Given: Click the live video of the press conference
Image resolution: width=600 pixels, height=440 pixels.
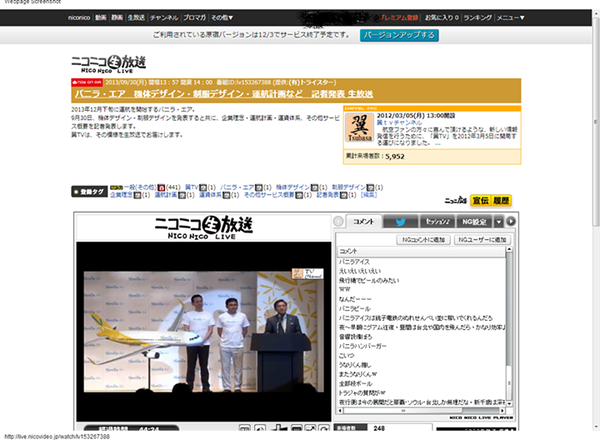Looking at the screenshot, I should pos(204,332).
